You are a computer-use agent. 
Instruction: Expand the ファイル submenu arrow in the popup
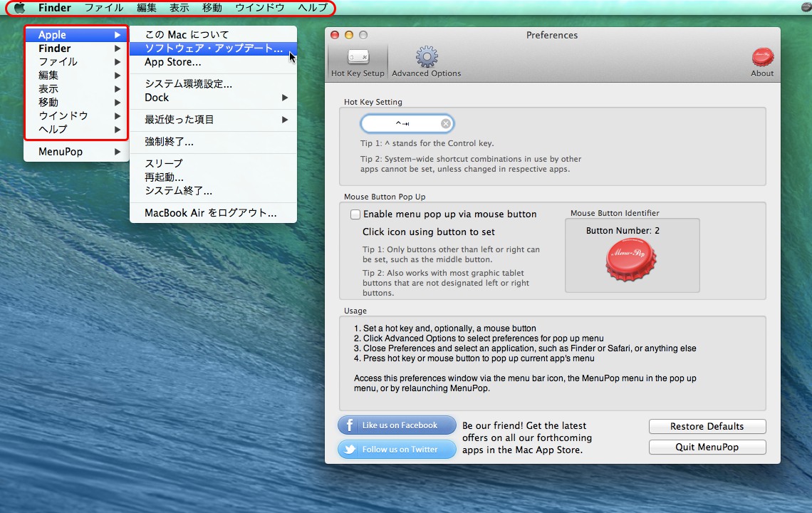point(118,62)
